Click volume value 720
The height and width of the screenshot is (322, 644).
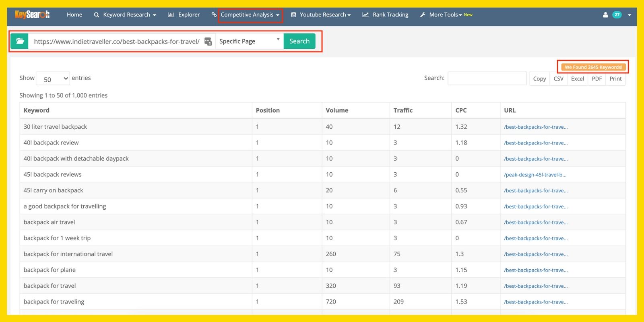331,302
